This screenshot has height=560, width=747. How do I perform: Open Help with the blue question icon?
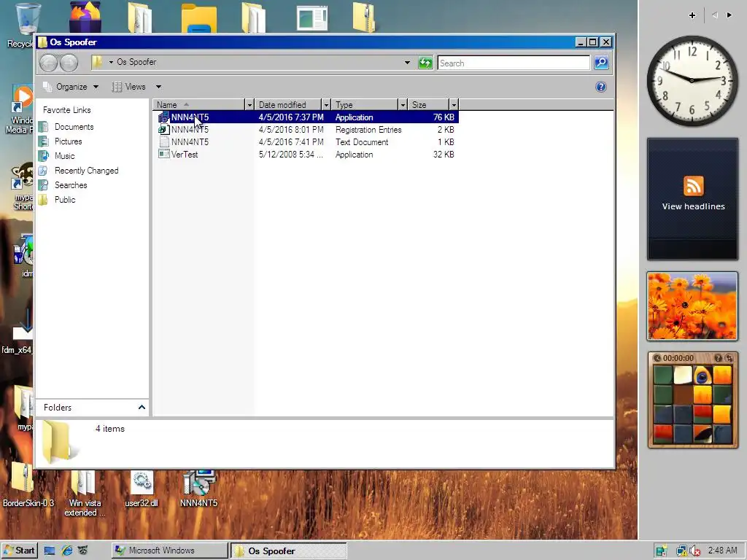click(x=601, y=87)
